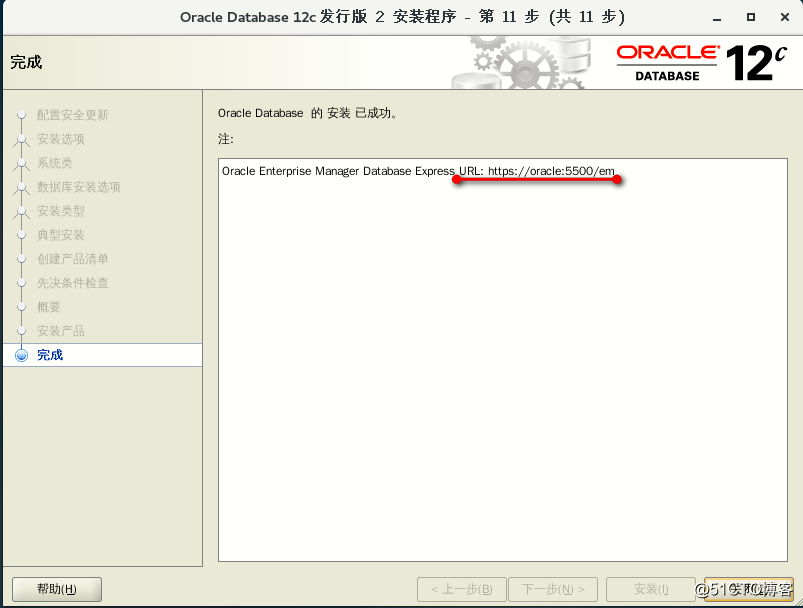Click the 数据库安装选项 step node
Viewport: 803px width, 608px height.
[x=22, y=187]
